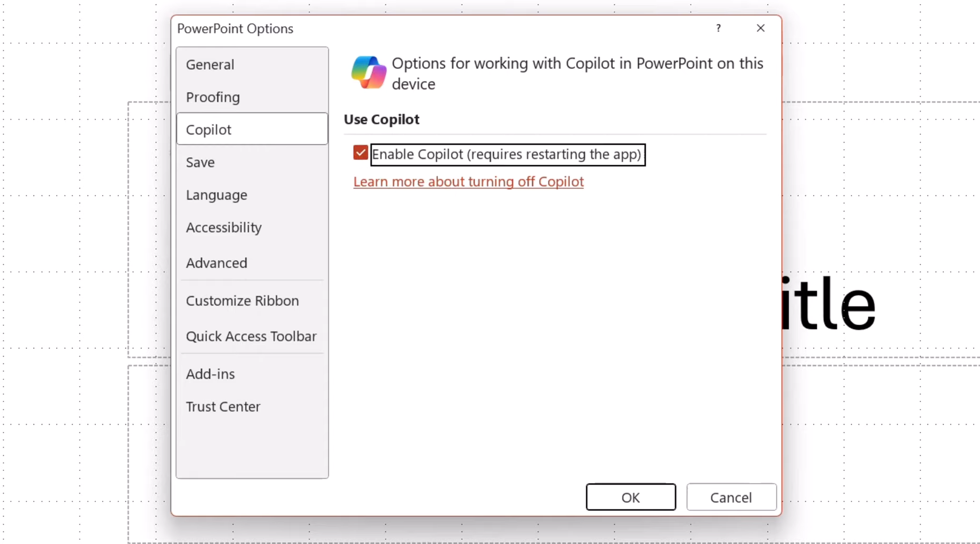980x544 pixels.
Task: Click the Enable Copilot label text
Action: pos(507,154)
